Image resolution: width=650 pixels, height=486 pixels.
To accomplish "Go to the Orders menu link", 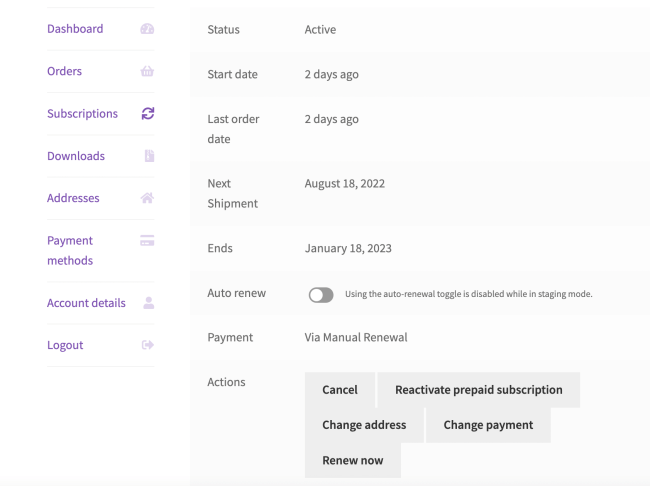I will pyautogui.click(x=64, y=71).
